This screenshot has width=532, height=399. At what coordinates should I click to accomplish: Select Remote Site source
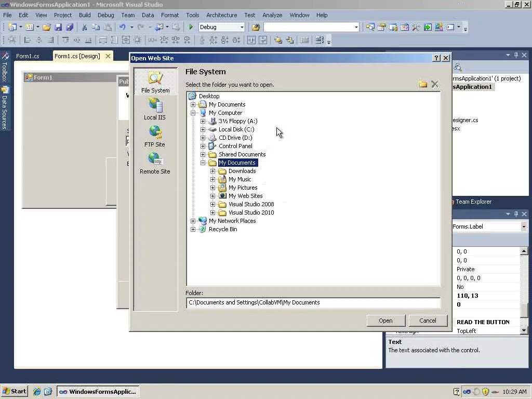155,163
